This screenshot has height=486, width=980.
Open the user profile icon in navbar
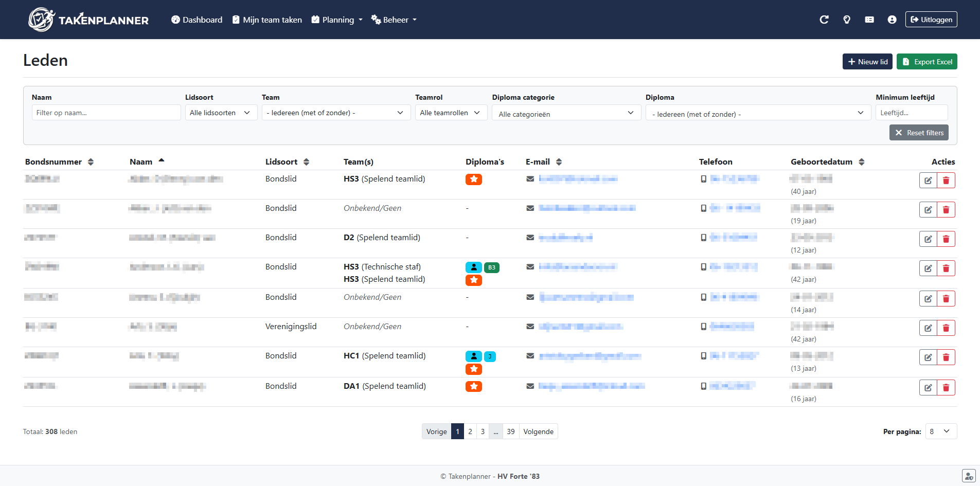892,20
